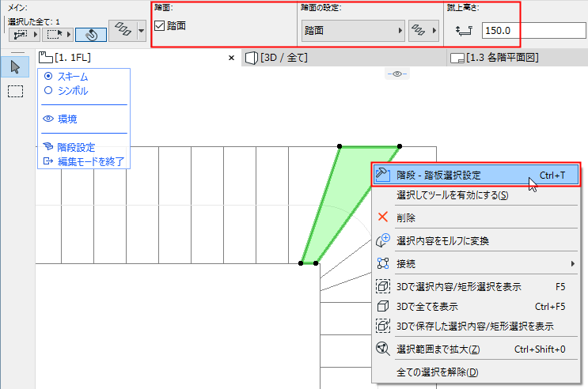Image resolution: width=588 pixels, height=389 pixels.
Task: Close the [1. 1FL] tab
Action: click(x=231, y=58)
